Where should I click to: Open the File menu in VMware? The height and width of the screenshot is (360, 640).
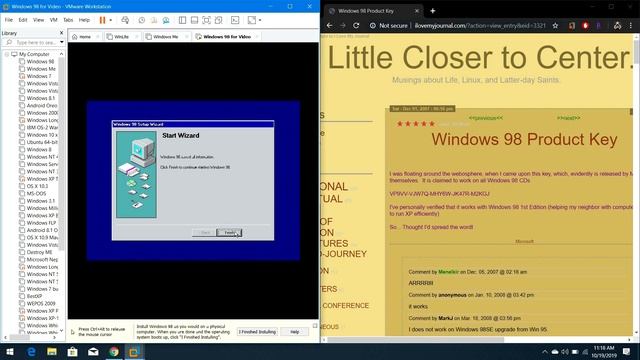(9, 20)
